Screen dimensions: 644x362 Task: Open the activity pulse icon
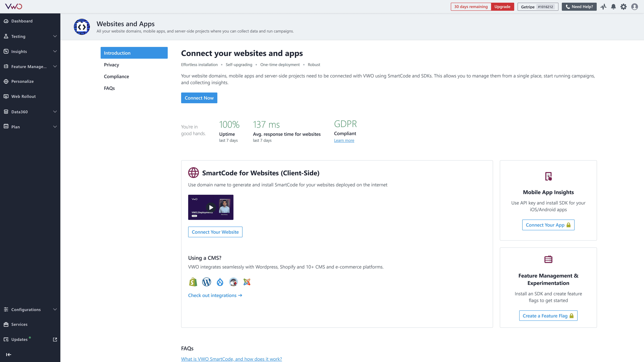[x=603, y=7]
